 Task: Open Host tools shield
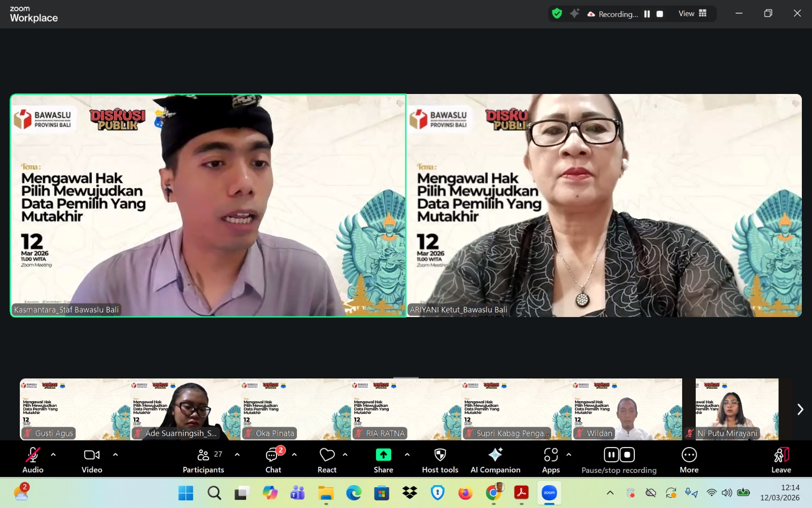click(x=440, y=460)
